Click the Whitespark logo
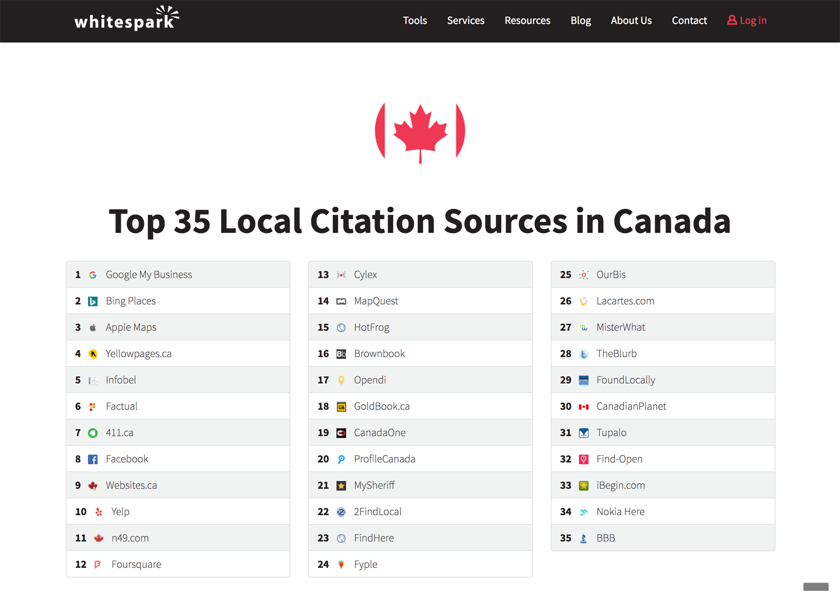The height and width of the screenshot is (616, 840). (x=127, y=18)
